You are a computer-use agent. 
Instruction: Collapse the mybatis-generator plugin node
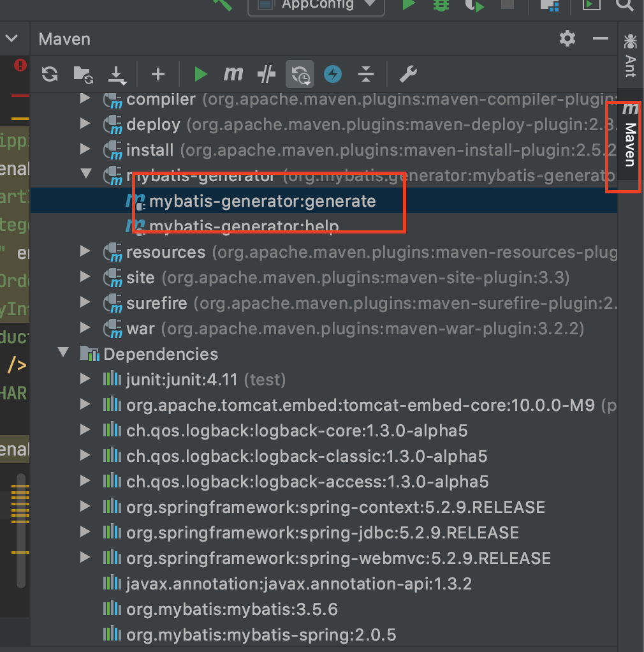click(x=86, y=174)
